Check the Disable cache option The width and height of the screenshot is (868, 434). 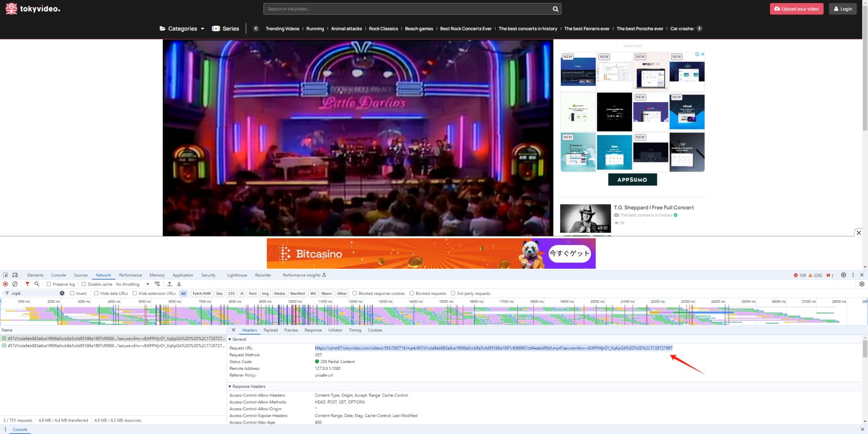click(83, 284)
